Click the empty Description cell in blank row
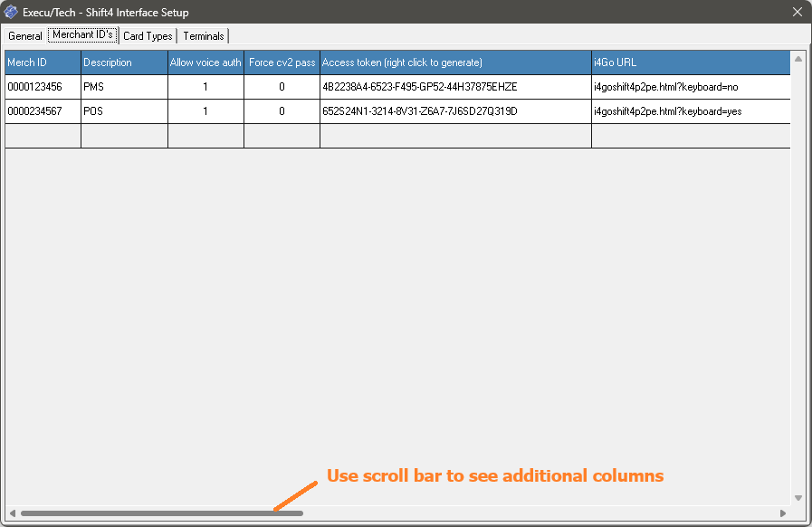This screenshot has width=812, height=527. (x=124, y=136)
